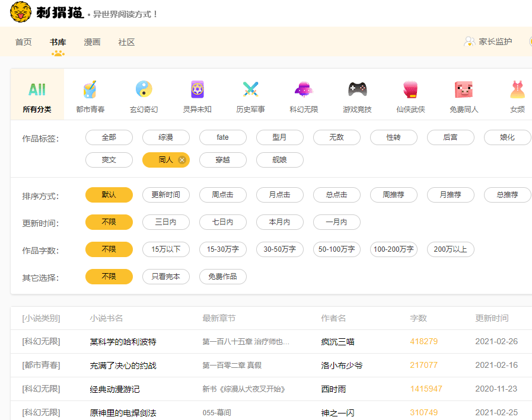Viewport: 532px width, 420px height.
Task: Filter works under 15万以下 words
Action: coord(165,249)
